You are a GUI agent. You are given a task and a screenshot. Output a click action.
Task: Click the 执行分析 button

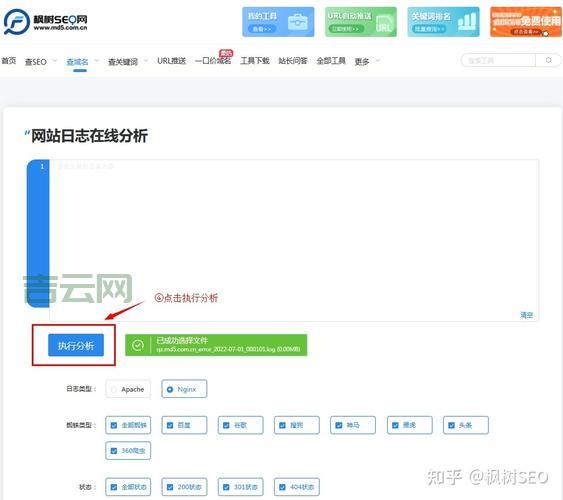tap(76, 345)
